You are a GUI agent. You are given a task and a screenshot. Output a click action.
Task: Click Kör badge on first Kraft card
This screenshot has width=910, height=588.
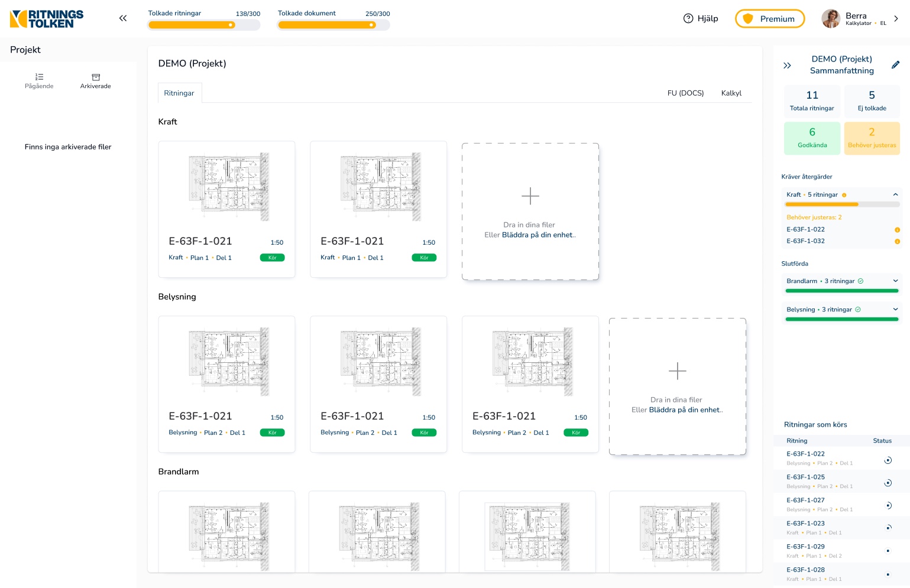point(273,258)
